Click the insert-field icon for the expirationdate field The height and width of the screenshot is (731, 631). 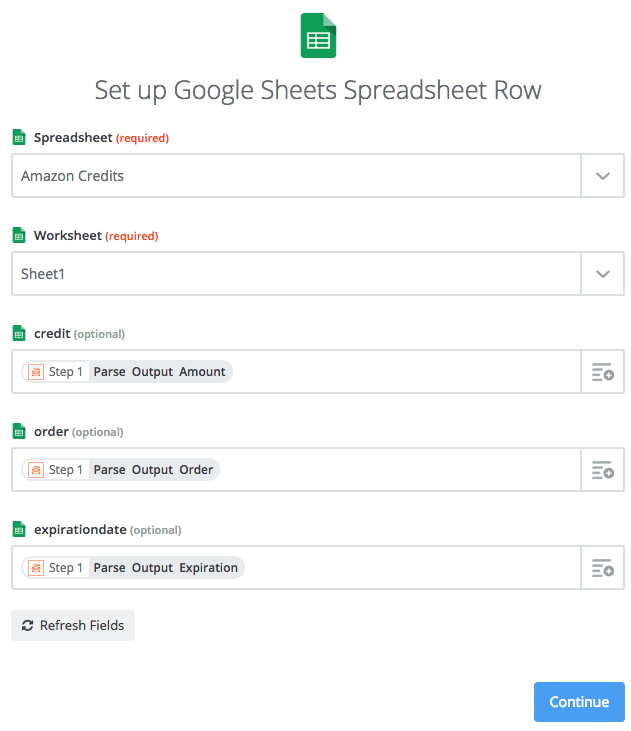click(602, 568)
